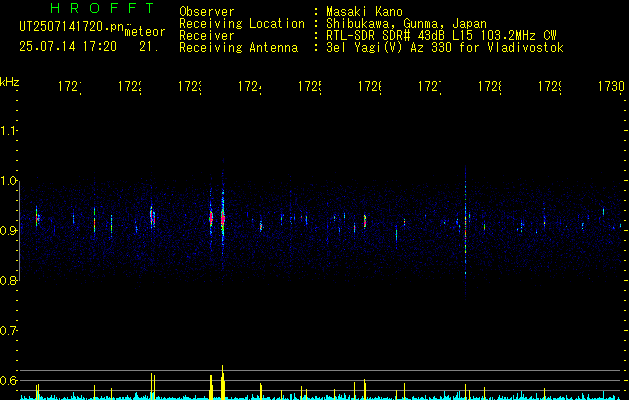Select the date and time 25.07.14 17:20

[68, 47]
